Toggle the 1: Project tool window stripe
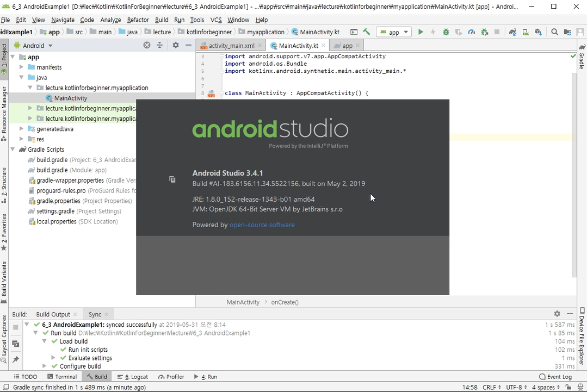This screenshot has height=392, width=587. click(x=4, y=59)
